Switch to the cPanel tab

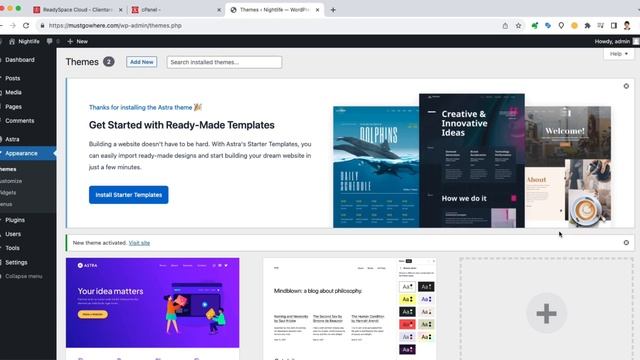(176, 10)
